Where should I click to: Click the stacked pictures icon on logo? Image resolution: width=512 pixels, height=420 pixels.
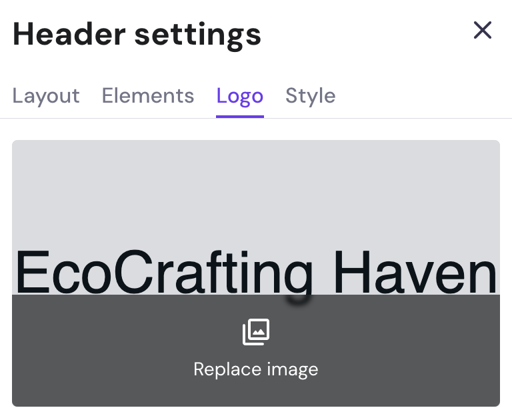[256, 332]
